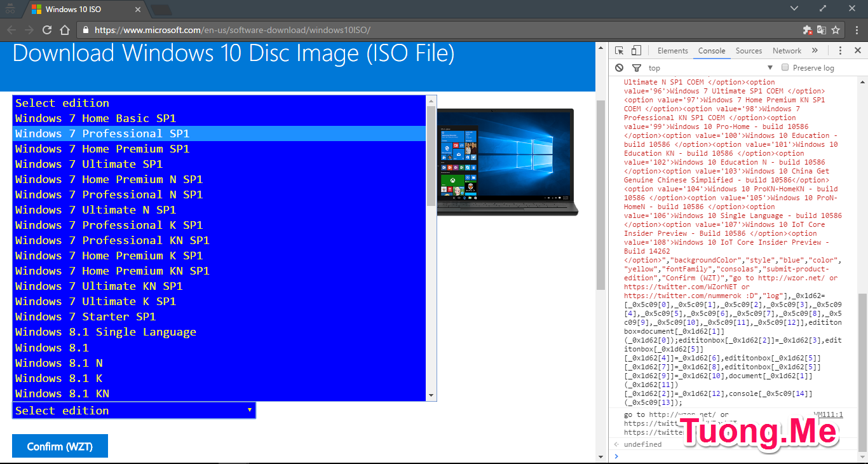Select Windows 7 Starter SP1

pyautogui.click(x=219, y=317)
